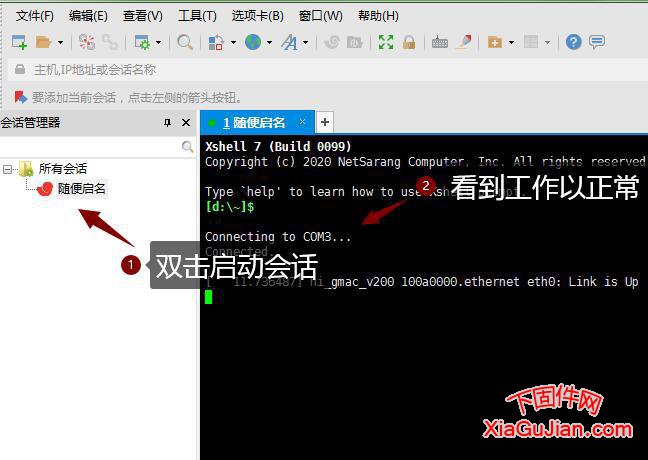648x460 pixels.
Task: Click the Open Session folder icon
Action: (x=43, y=42)
